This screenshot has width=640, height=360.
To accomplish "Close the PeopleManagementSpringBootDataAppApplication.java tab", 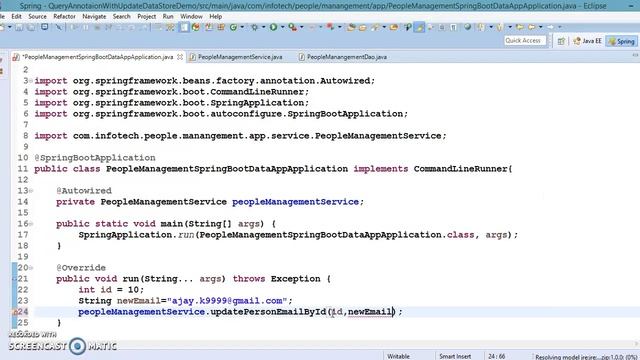I will point(180,57).
